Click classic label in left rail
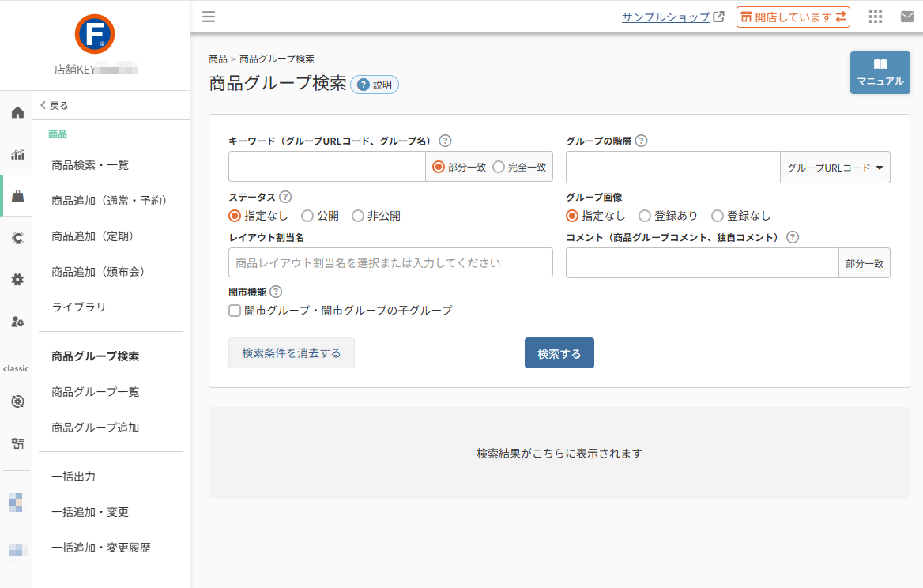Screen dimensions: 923x588 16,368
